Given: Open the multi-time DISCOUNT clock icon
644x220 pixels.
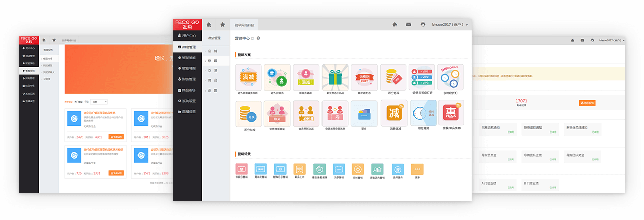Looking at the screenshot, I should click(x=451, y=77).
